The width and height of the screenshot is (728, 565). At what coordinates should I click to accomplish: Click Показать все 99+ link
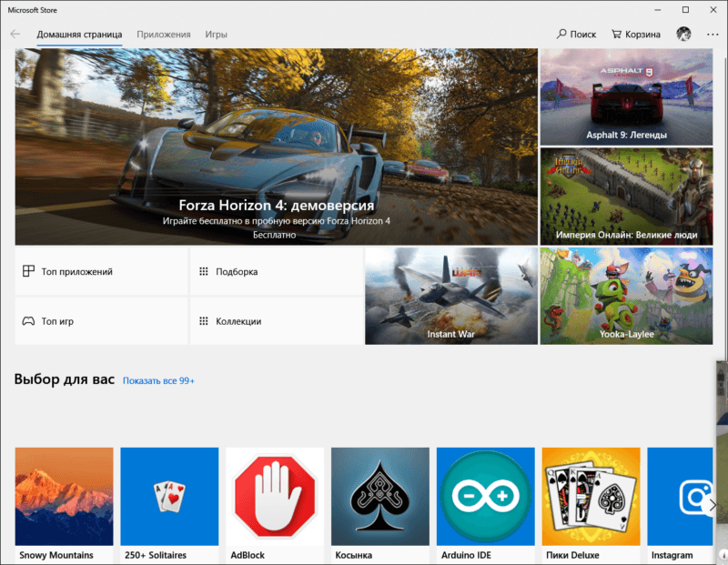(158, 380)
